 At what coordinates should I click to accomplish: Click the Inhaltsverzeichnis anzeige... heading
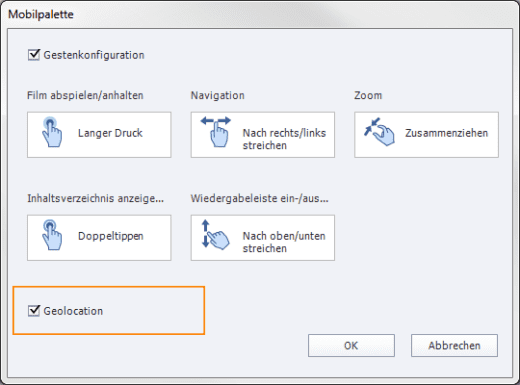point(95,198)
